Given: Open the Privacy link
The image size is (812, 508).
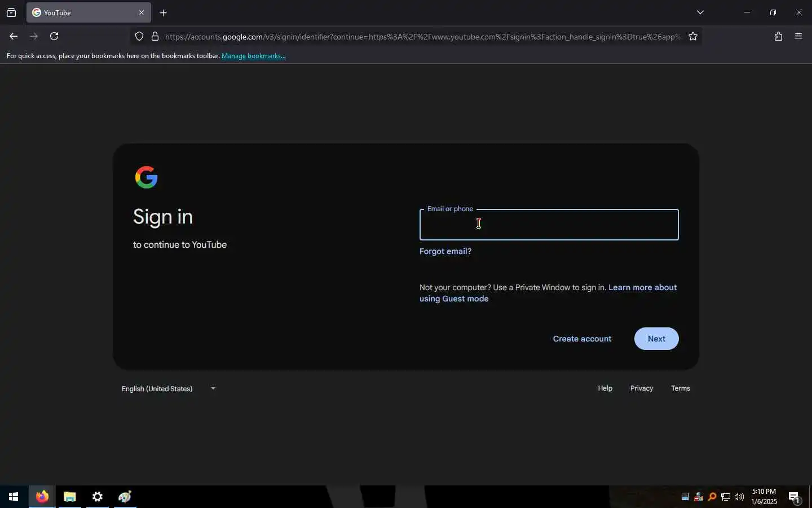Looking at the screenshot, I should pos(642,388).
